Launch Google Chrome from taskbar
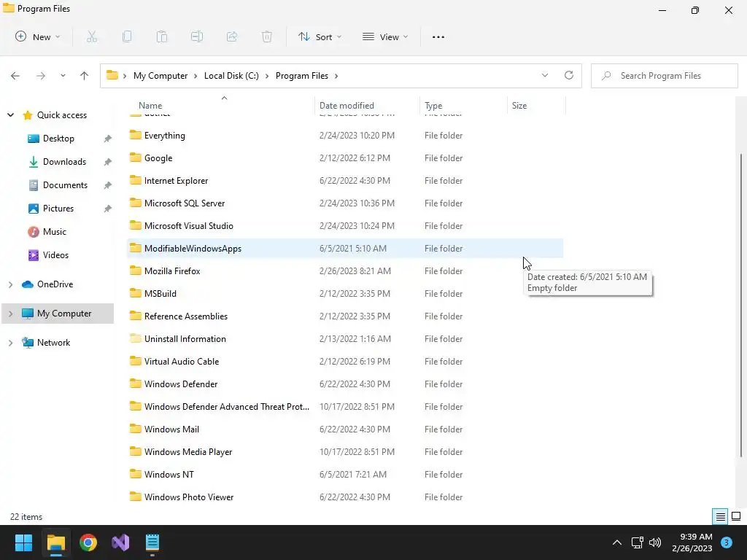This screenshot has height=560, width=747. coord(88,542)
